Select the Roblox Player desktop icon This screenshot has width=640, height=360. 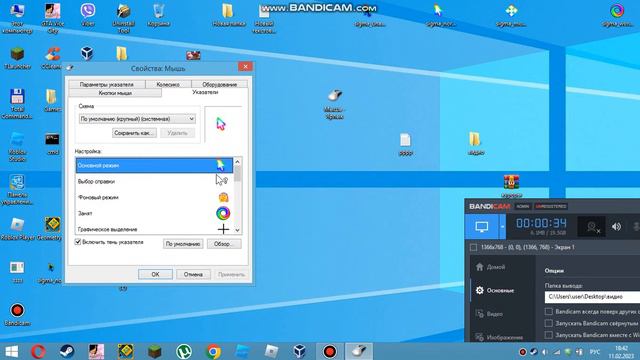[17, 229]
